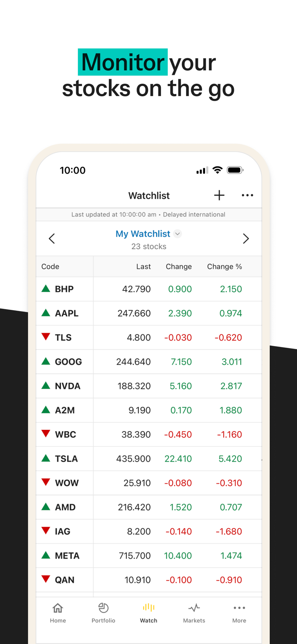Image resolution: width=297 pixels, height=644 pixels.
Task: Sort by the Code column header
Action: click(x=50, y=267)
